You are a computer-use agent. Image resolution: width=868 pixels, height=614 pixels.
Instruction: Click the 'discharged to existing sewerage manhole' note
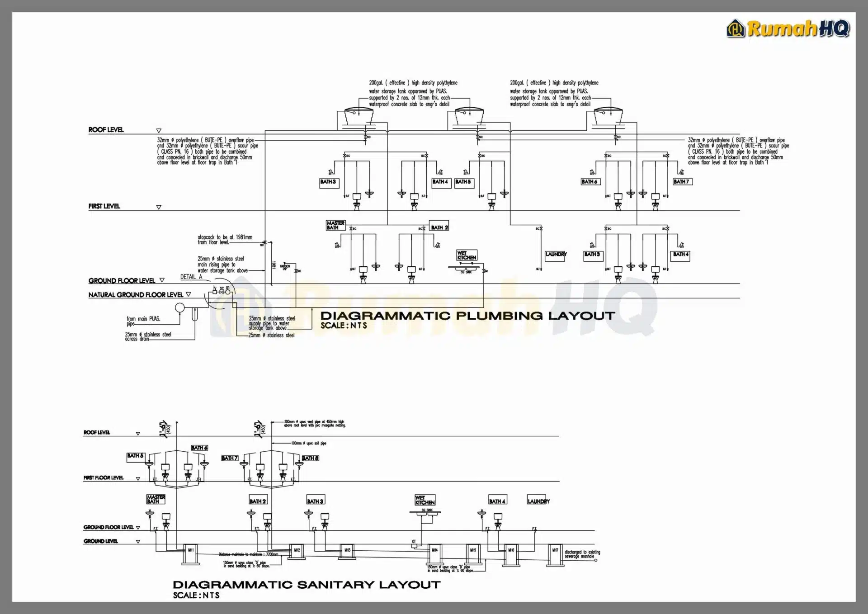tap(582, 554)
